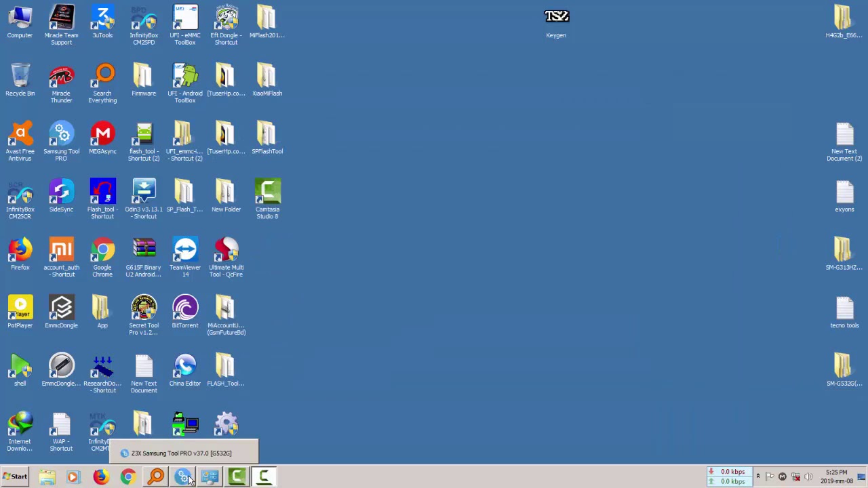Click the 0.0 kbps network speed meter
This screenshot has height=488, width=868.
point(730,476)
